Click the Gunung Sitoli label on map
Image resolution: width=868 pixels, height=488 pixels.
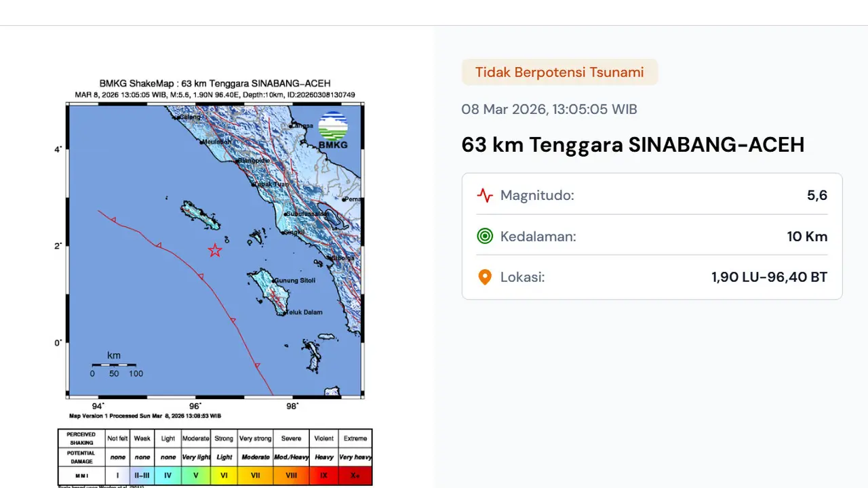coord(295,281)
